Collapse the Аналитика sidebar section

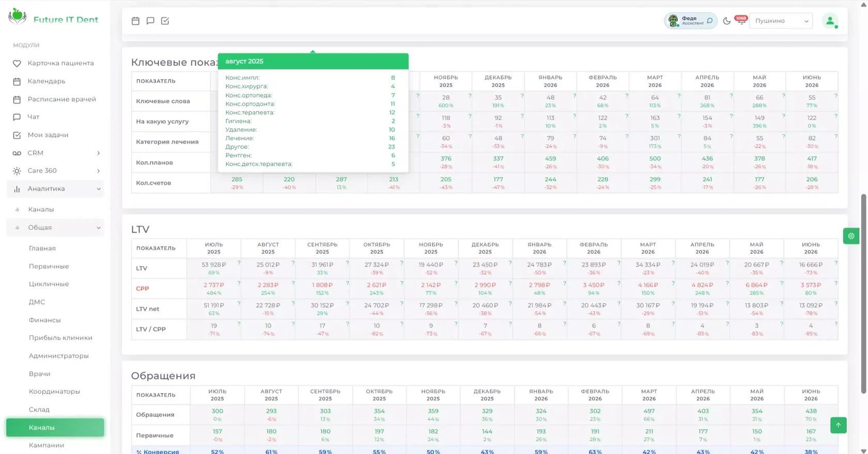(56, 189)
